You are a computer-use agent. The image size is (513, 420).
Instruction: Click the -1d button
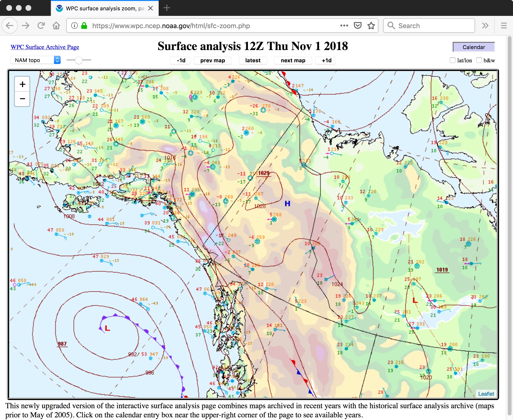pos(180,60)
